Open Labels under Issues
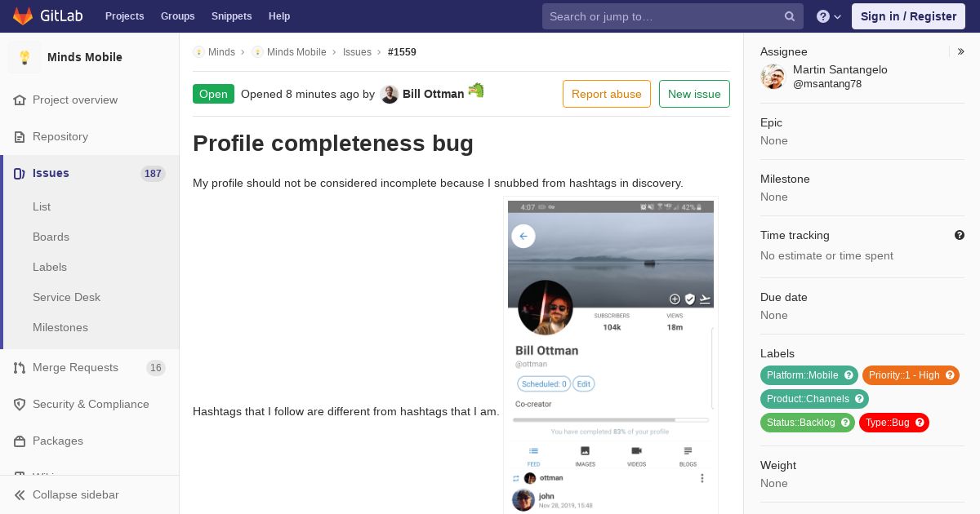 [50, 267]
